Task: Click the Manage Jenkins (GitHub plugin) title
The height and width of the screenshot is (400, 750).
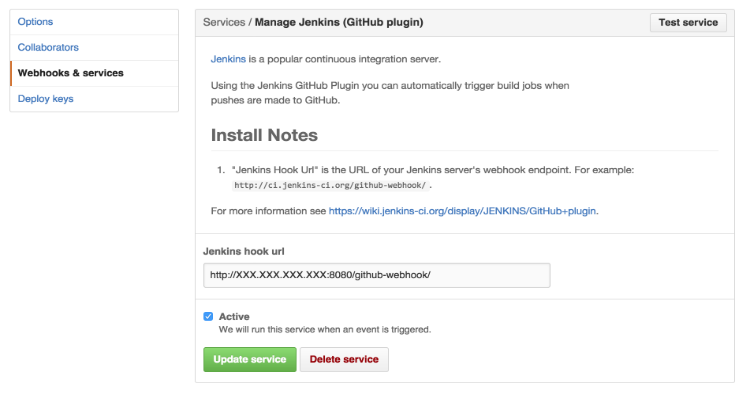Action: click(339, 22)
